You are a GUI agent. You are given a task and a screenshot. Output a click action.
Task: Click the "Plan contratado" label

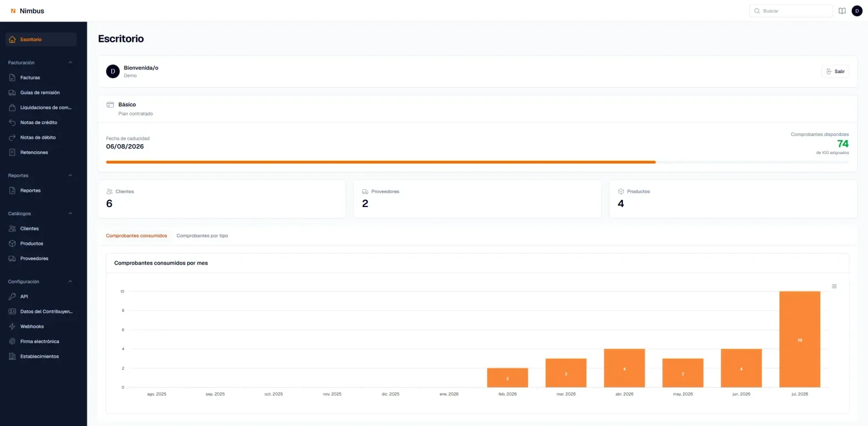(x=136, y=114)
